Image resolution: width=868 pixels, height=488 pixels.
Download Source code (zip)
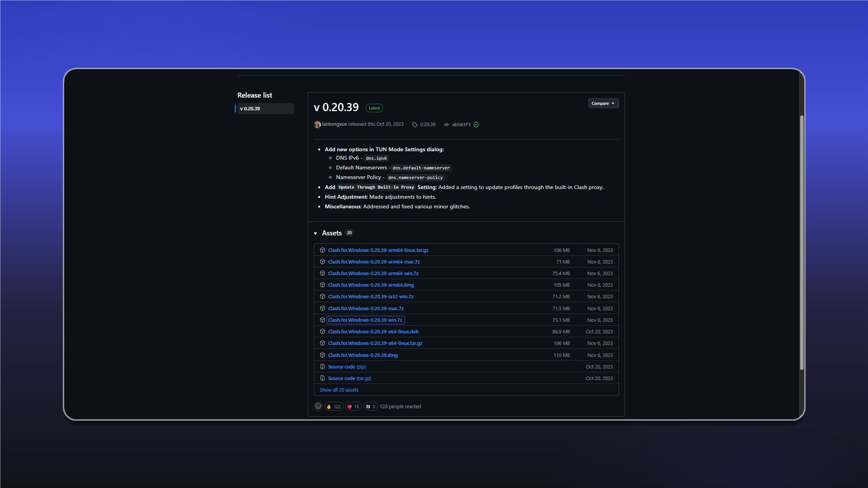click(347, 367)
